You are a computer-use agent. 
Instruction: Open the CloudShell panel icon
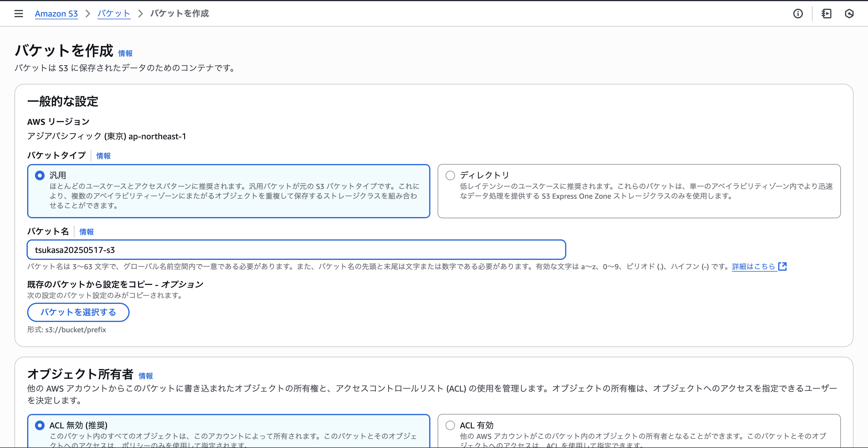[x=826, y=14]
